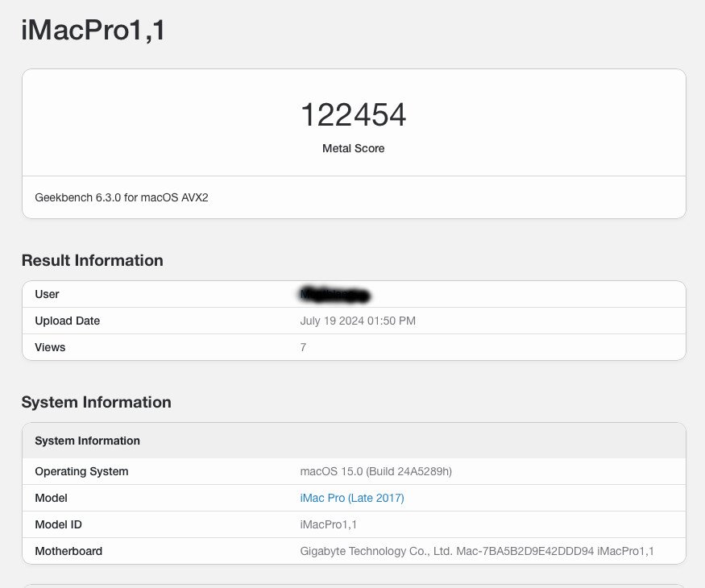705x588 pixels.
Task: Click the Model ID label
Action: tap(58, 524)
